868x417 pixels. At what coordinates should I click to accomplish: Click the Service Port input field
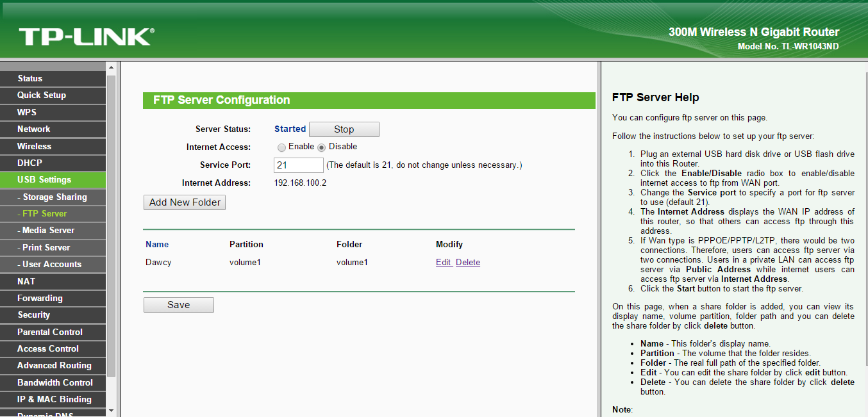[298, 165]
